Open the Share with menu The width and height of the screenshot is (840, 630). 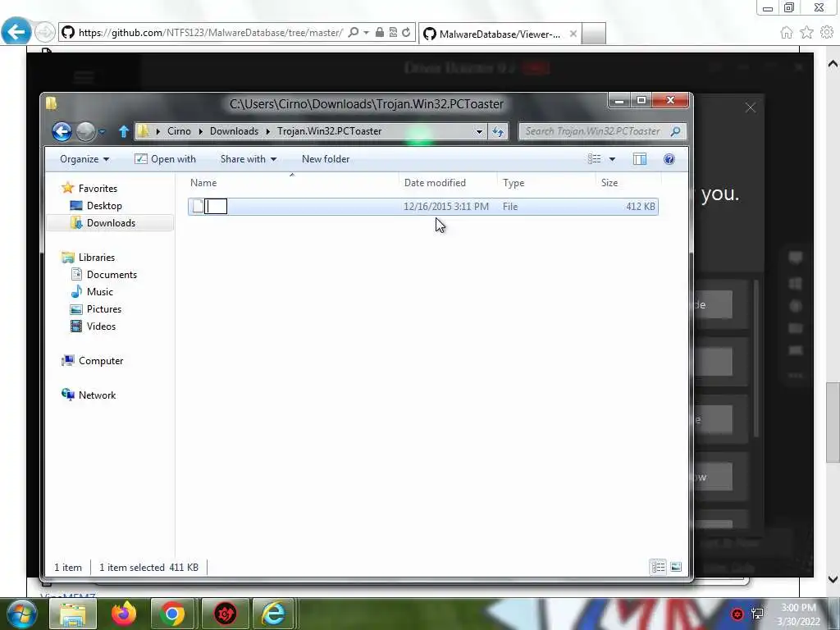pos(248,159)
